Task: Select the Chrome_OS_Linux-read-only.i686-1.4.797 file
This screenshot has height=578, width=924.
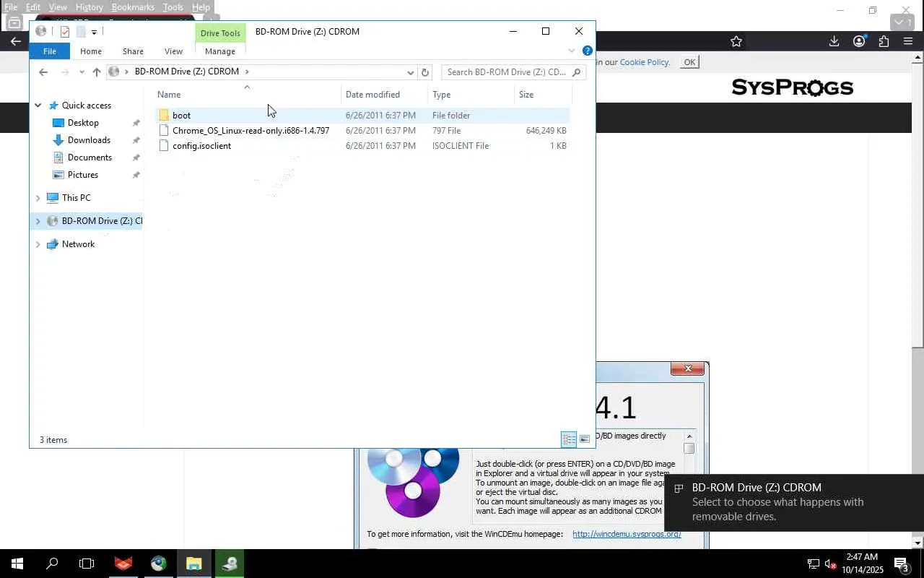Action: click(x=362, y=131)
